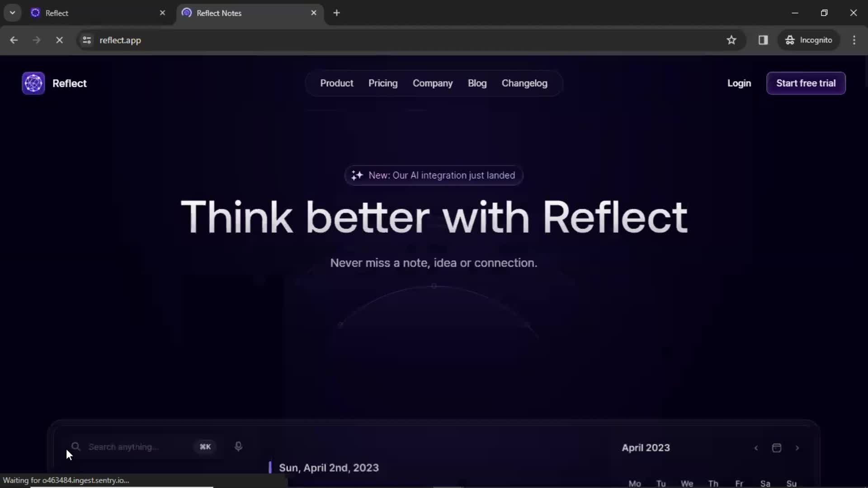The width and height of the screenshot is (868, 488).
Task: Click the Start free trial button
Action: pyautogui.click(x=806, y=84)
